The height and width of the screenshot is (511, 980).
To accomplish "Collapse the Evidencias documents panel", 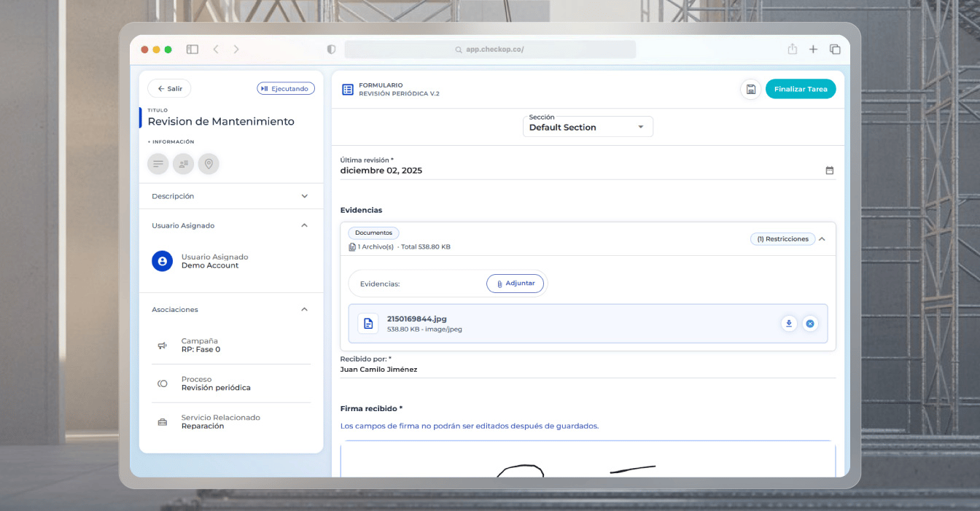I will point(822,239).
